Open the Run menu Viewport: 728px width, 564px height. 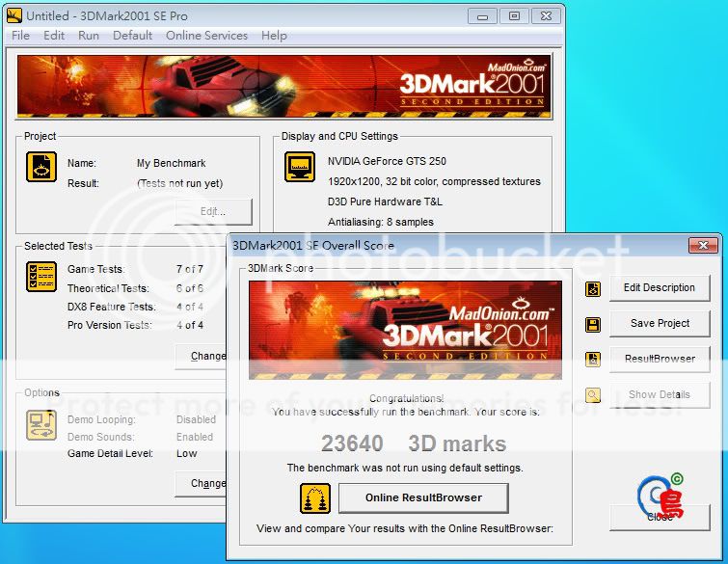[x=89, y=36]
